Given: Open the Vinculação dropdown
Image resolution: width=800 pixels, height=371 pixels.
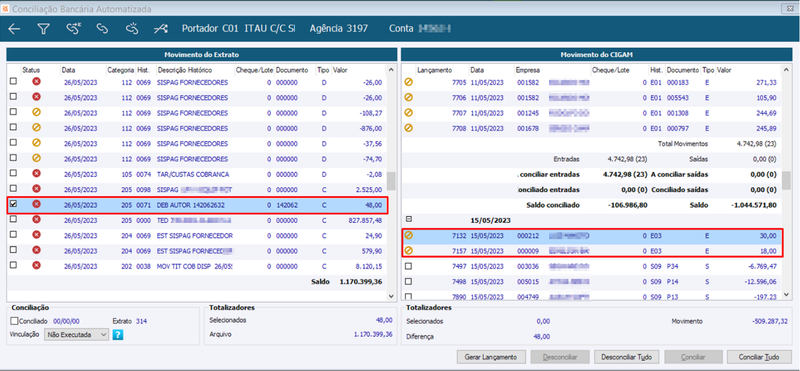Looking at the screenshot, I should point(77,335).
